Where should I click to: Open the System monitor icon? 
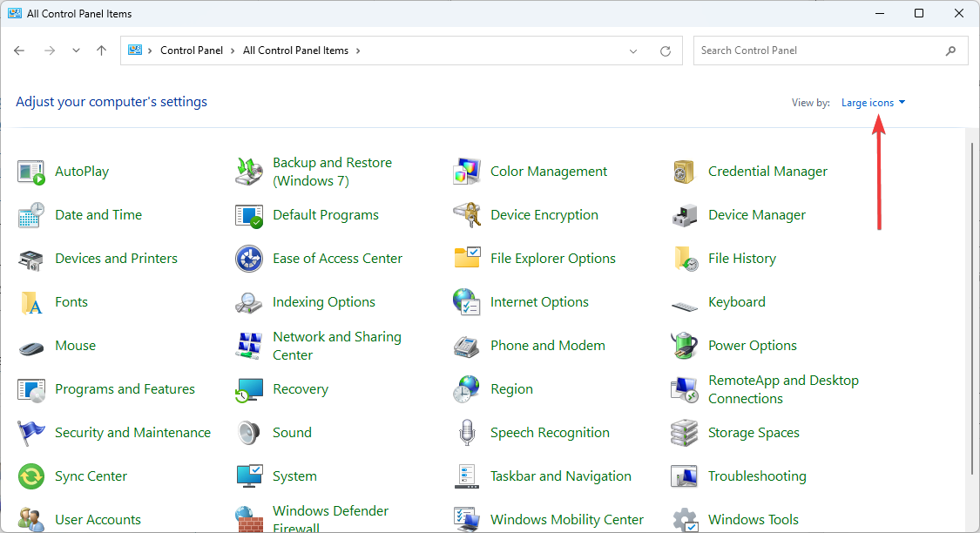pyautogui.click(x=249, y=476)
